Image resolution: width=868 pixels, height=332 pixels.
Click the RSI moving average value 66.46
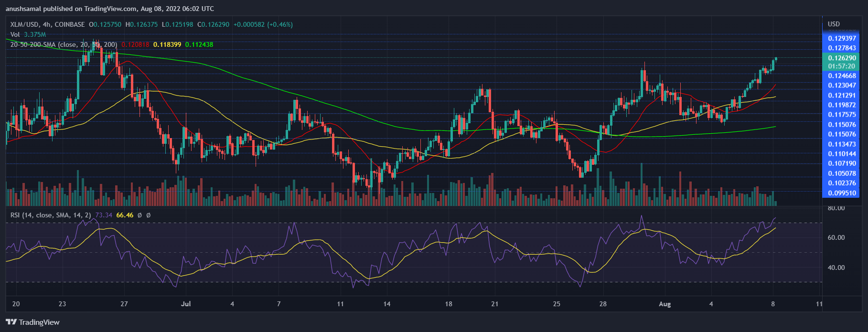pos(125,215)
